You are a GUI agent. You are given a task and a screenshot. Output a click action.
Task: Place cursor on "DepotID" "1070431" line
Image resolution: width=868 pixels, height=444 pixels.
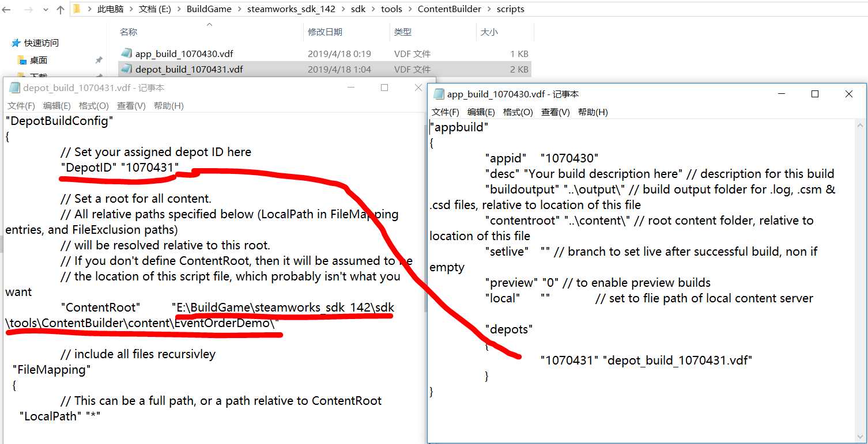coord(119,168)
